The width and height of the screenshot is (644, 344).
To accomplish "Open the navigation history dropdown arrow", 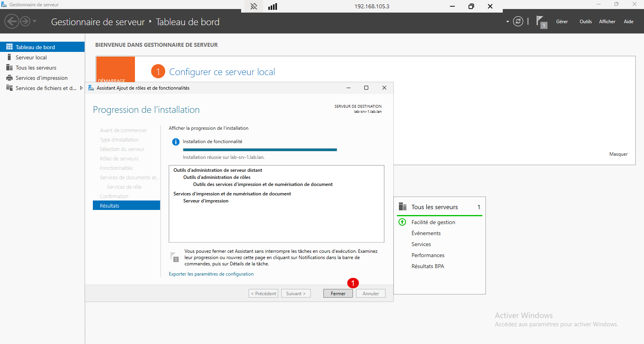I will coord(35,21).
